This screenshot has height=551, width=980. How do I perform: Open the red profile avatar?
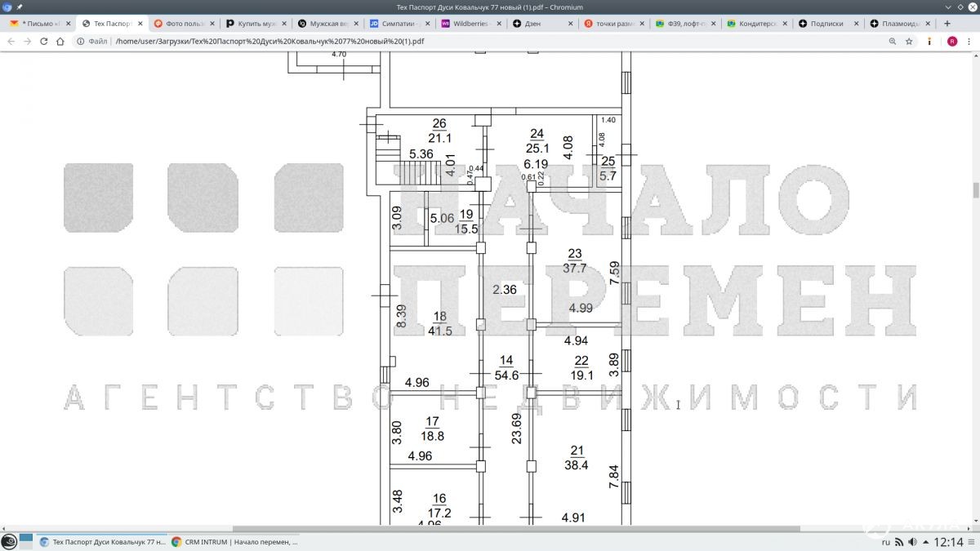click(x=952, y=41)
